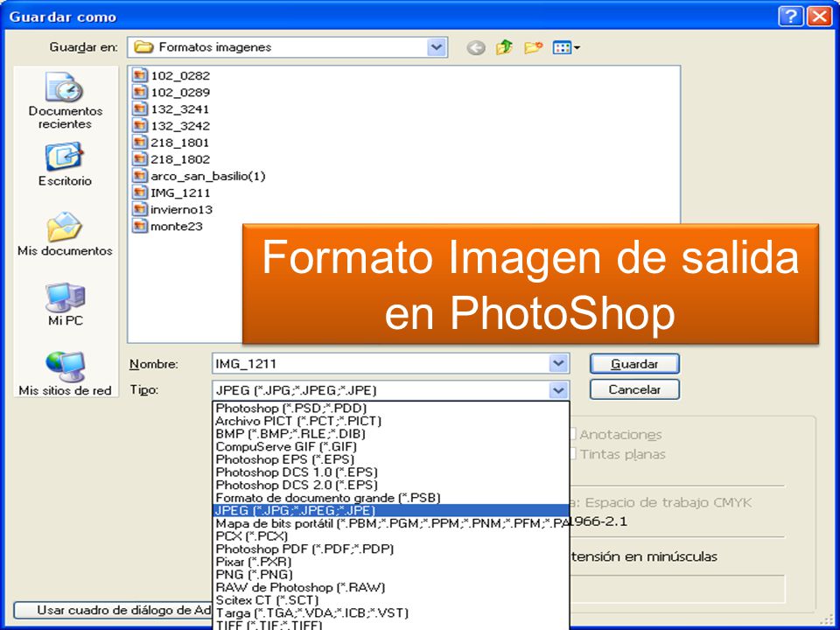Select the file icon beside invierno13

[140, 209]
